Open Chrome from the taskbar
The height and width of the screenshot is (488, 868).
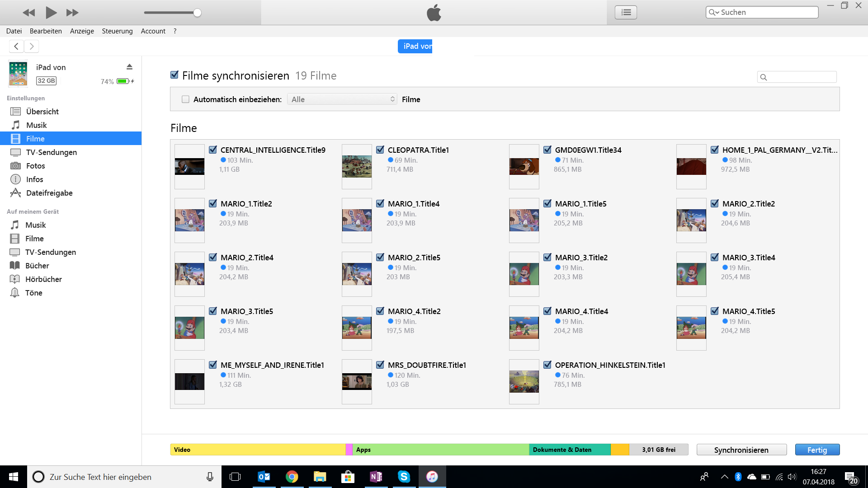point(292,477)
